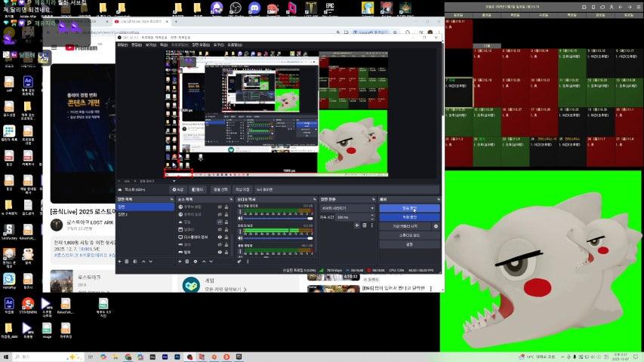
Task: Open the Epic Games desktop shortcut
Action: point(331,8)
